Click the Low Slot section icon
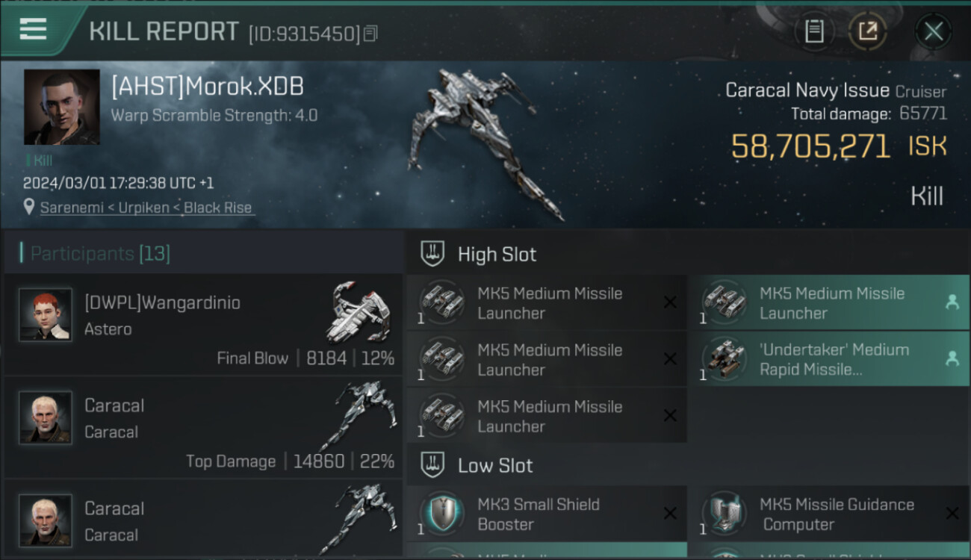Viewport: 971px width, 560px height. pyautogui.click(x=432, y=465)
